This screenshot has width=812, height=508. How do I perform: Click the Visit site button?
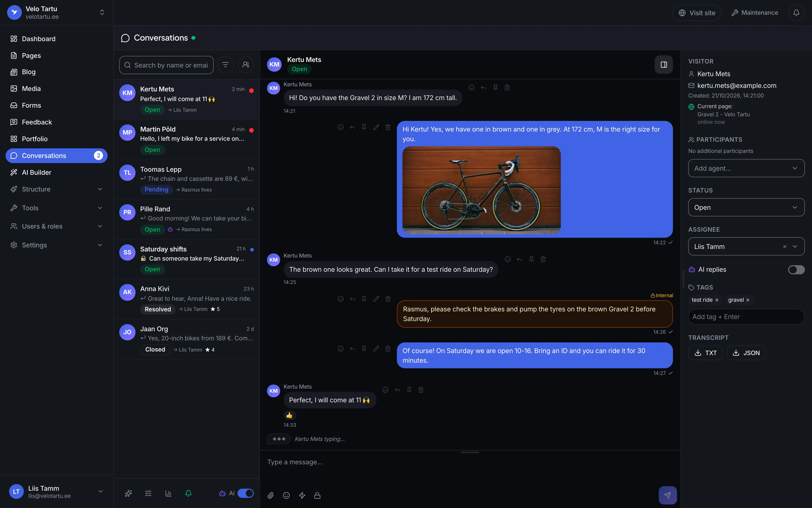(x=697, y=13)
